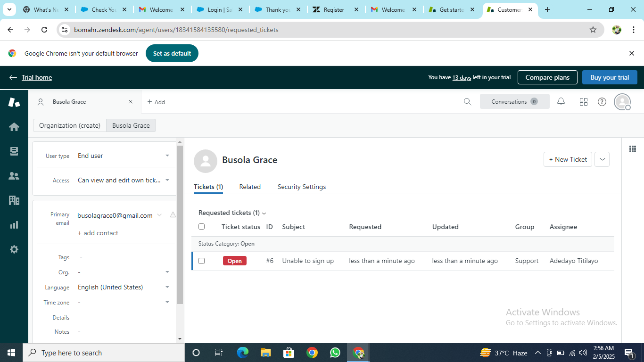Screen dimensions: 644x362
Task: Sort tickets by the Updated column header
Action: (x=446, y=227)
